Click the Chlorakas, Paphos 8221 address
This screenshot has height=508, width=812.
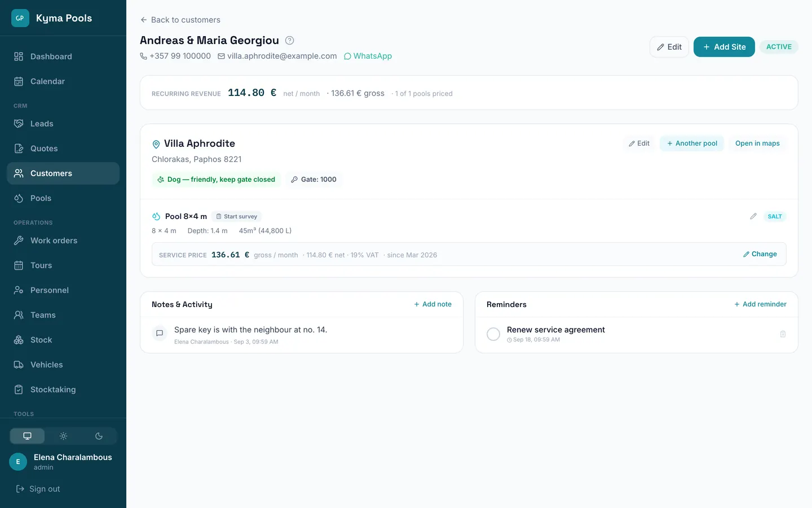[197, 159]
